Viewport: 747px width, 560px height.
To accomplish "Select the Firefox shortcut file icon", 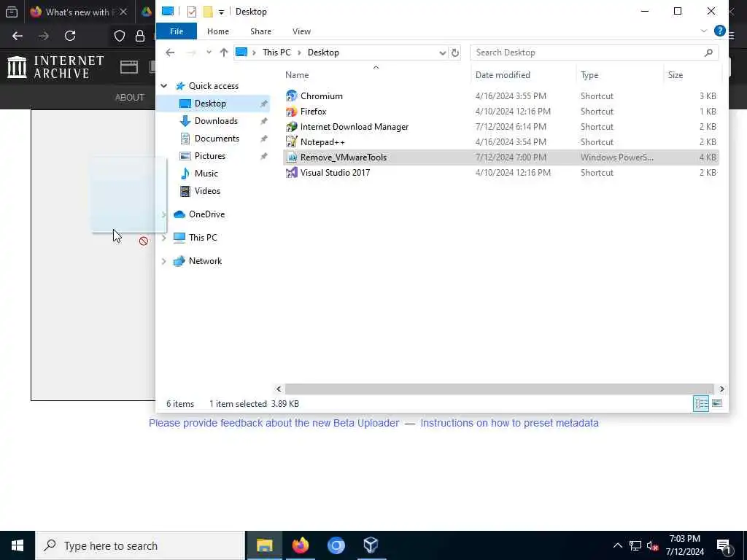I will [291, 112].
